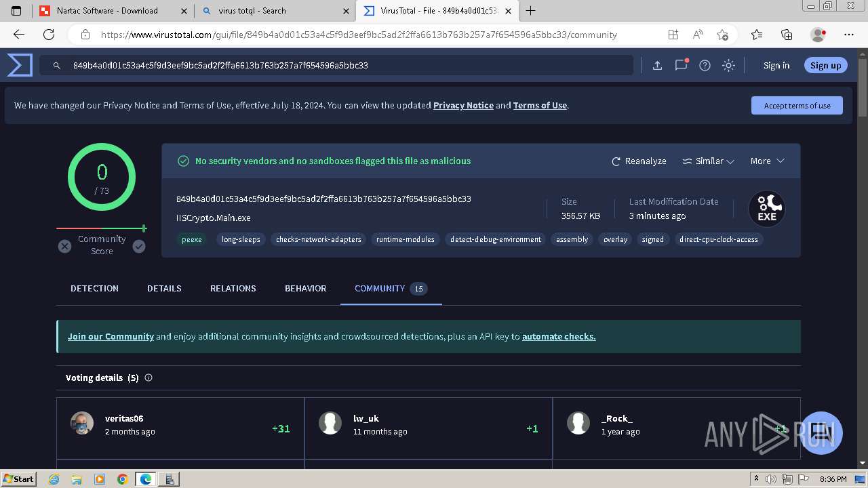The width and height of the screenshot is (868, 488).
Task: Expand the Similar dropdown
Action: (x=708, y=161)
